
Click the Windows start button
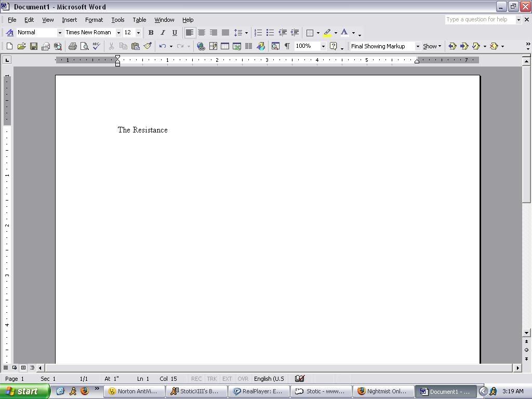tap(25, 391)
